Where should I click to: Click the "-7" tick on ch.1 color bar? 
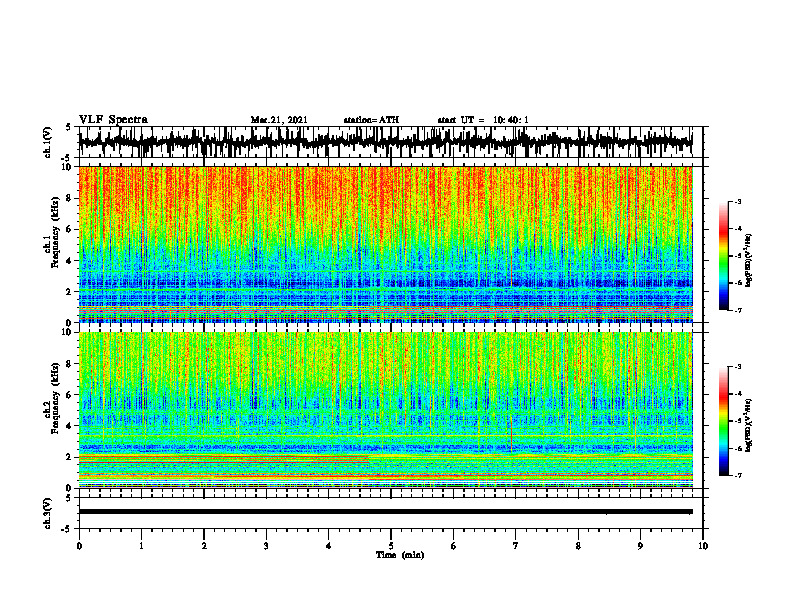pos(737,310)
